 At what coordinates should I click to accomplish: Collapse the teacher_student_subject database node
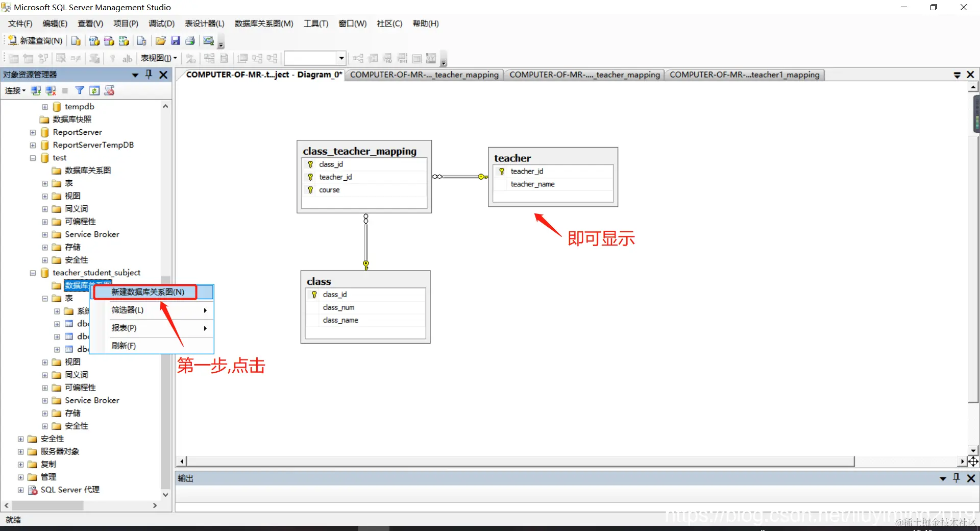(33, 273)
